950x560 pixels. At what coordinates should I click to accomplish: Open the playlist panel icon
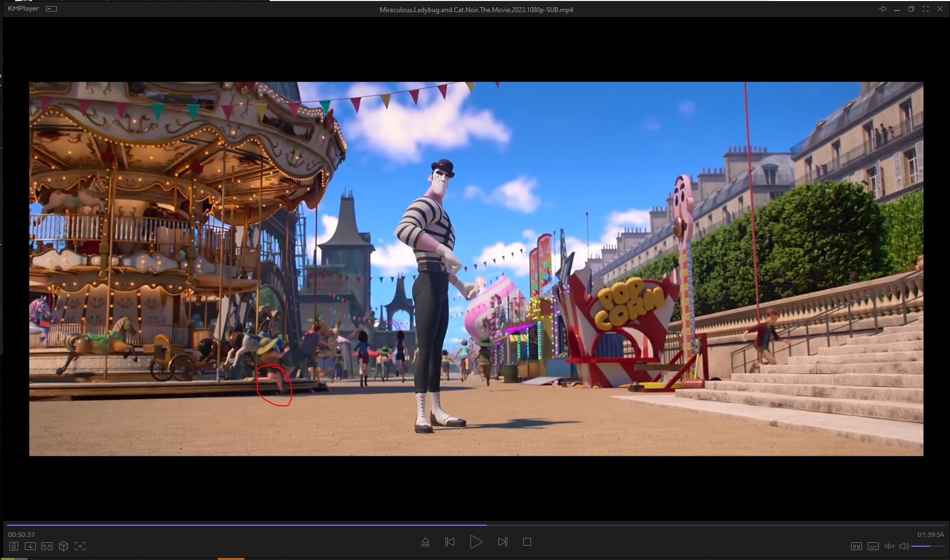[x=14, y=546]
